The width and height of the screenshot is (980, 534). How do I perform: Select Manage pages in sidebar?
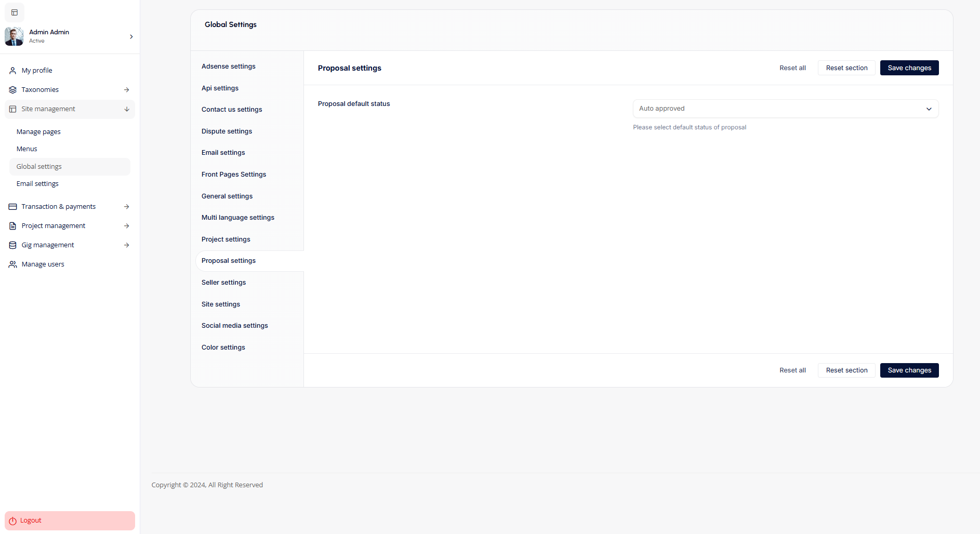38,132
